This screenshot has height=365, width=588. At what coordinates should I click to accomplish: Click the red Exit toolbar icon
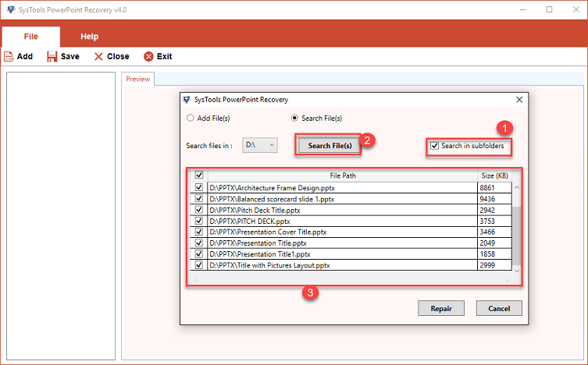(x=148, y=56)
